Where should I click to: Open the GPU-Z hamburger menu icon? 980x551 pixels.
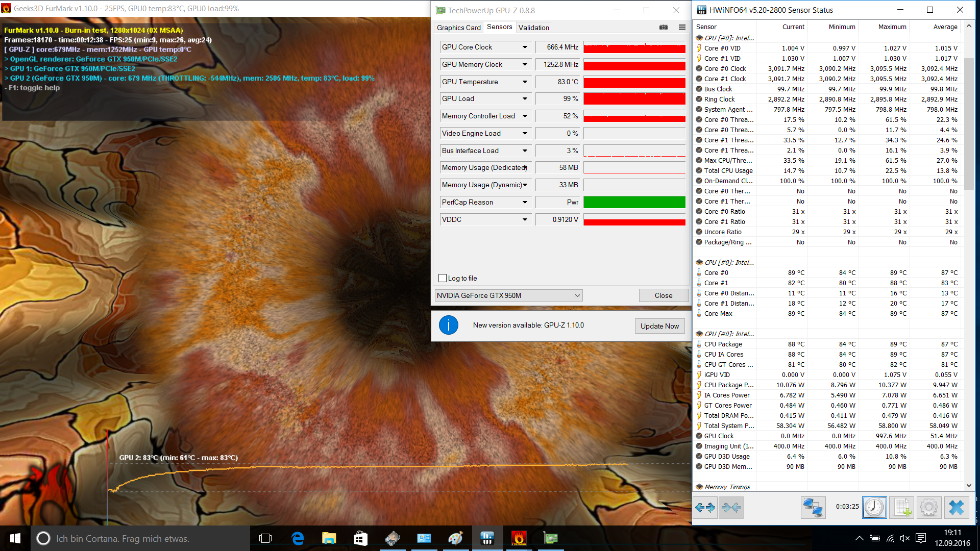point(682,28)
